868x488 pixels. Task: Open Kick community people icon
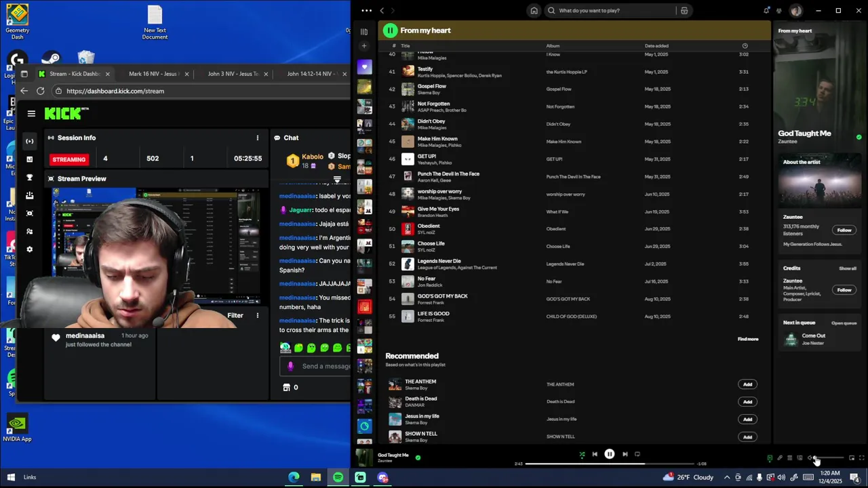coord(29,231)
